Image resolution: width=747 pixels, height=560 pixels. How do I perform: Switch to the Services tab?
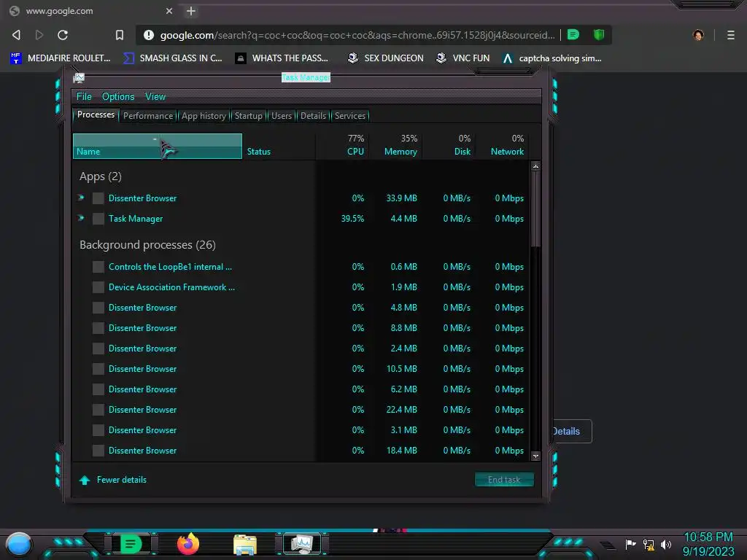click(350, 116)
